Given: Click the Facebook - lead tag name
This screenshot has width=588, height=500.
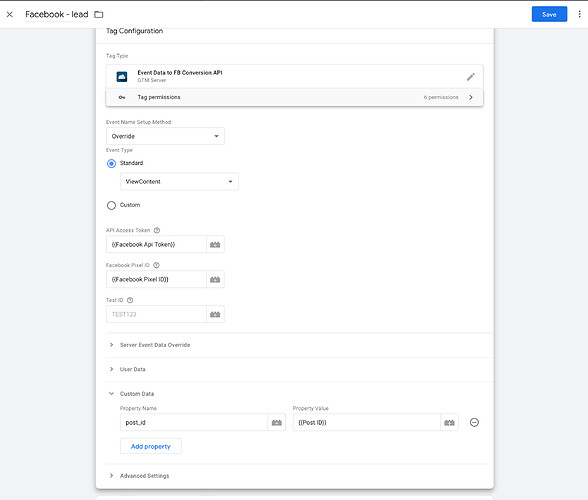Looking at the screenshot, I should click(x=57, y=14).
